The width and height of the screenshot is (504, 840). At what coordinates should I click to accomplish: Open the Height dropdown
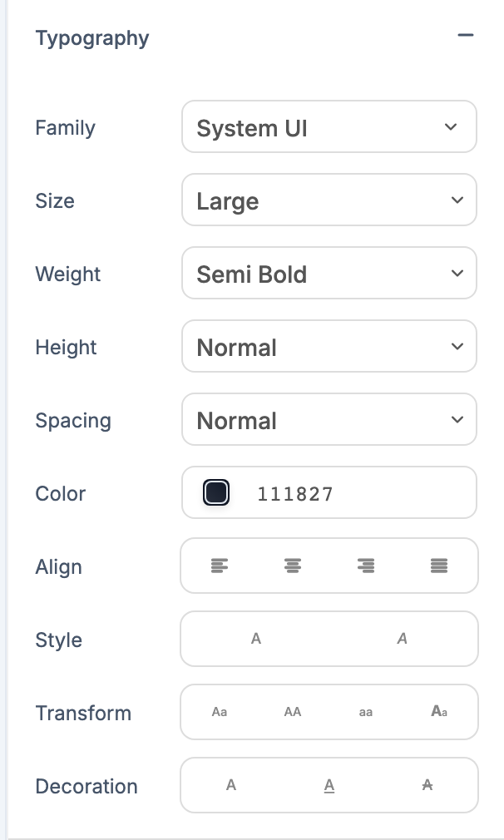(329, 347)
